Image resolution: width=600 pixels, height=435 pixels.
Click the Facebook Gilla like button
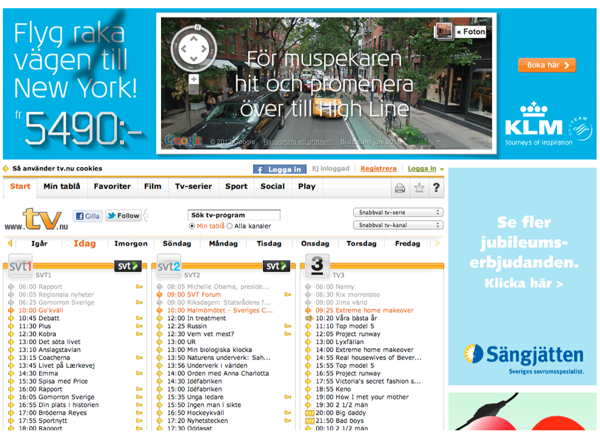[x=88, y=216]
